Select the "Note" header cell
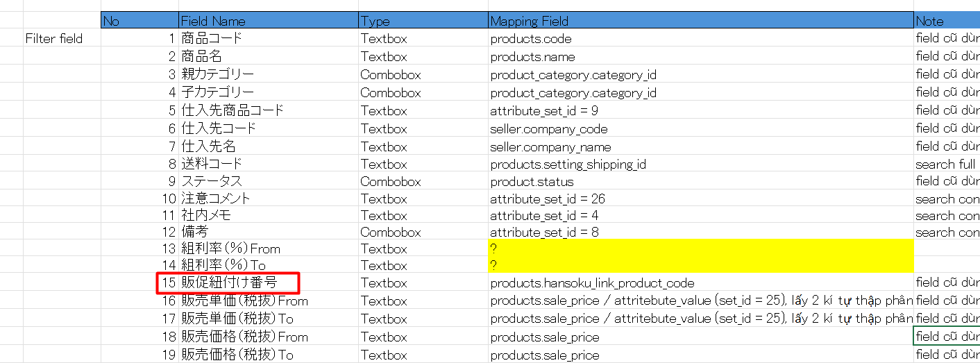 point(946,21)
